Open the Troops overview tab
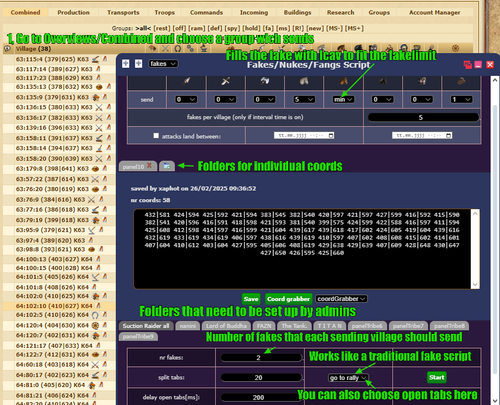 tap(165, 12)
